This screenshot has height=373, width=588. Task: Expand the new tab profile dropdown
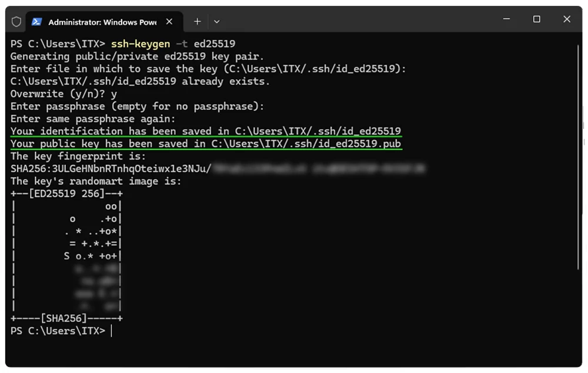216,22
